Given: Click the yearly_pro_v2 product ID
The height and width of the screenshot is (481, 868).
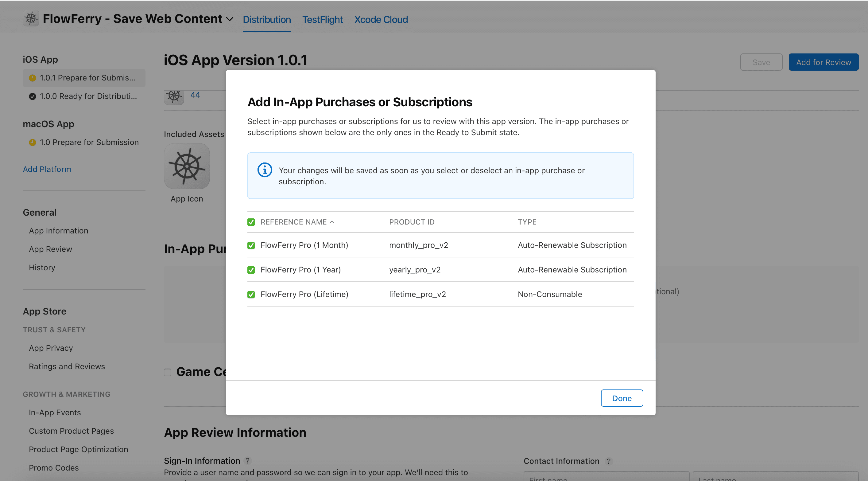Looking at the screenshot, I should click(x=415, y=270).
